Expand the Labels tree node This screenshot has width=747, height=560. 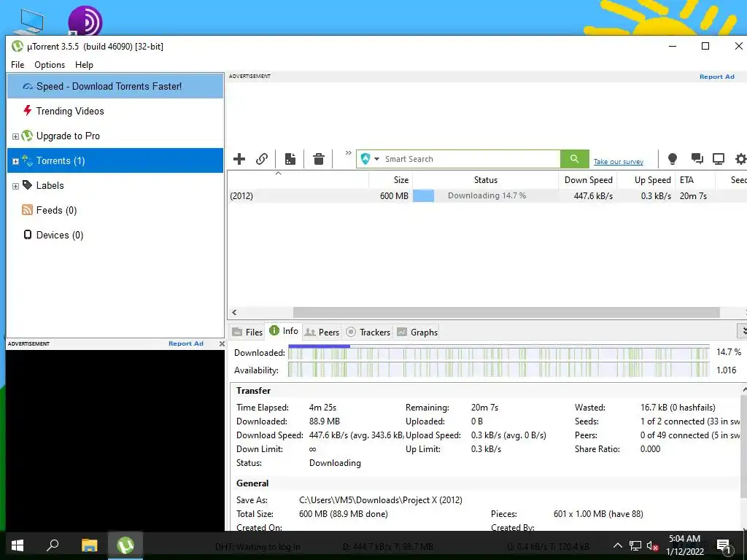pyautogui.click(x=15, y=186)
